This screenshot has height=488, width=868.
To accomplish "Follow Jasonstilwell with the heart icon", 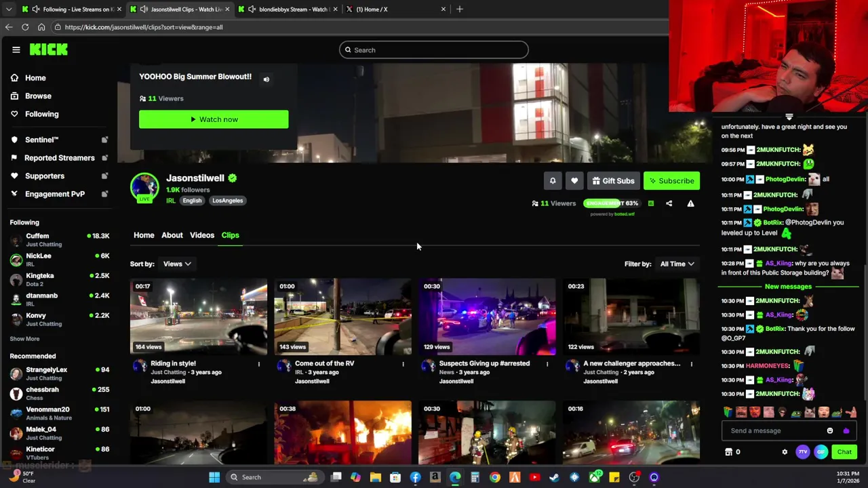I will pos(574,181).
